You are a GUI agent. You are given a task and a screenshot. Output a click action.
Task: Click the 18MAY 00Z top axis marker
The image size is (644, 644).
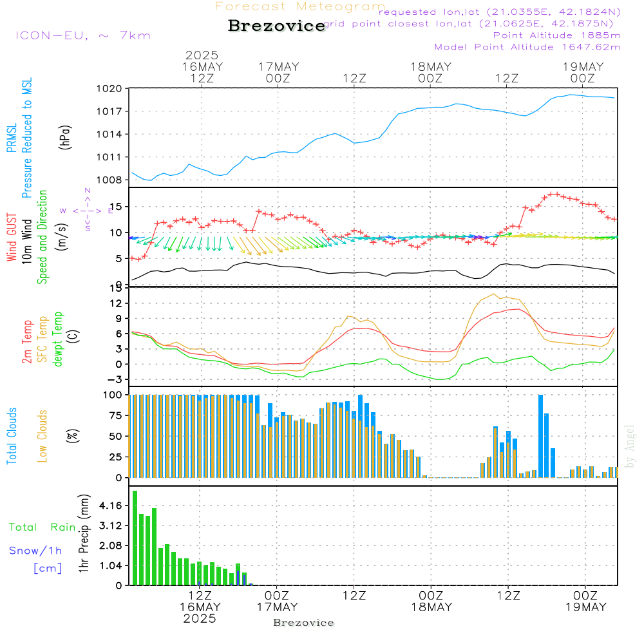click(x=430, y=72)
